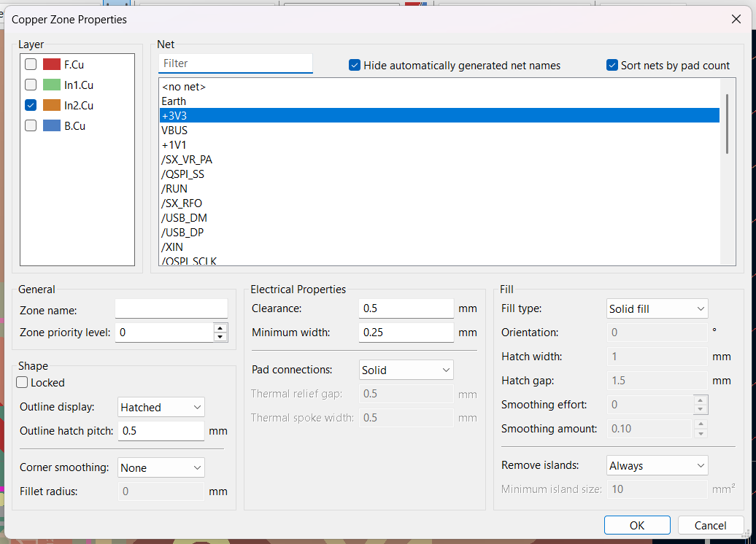756x544 pixels.
Task: Select the Earth net in list
Action: (174, 101)
